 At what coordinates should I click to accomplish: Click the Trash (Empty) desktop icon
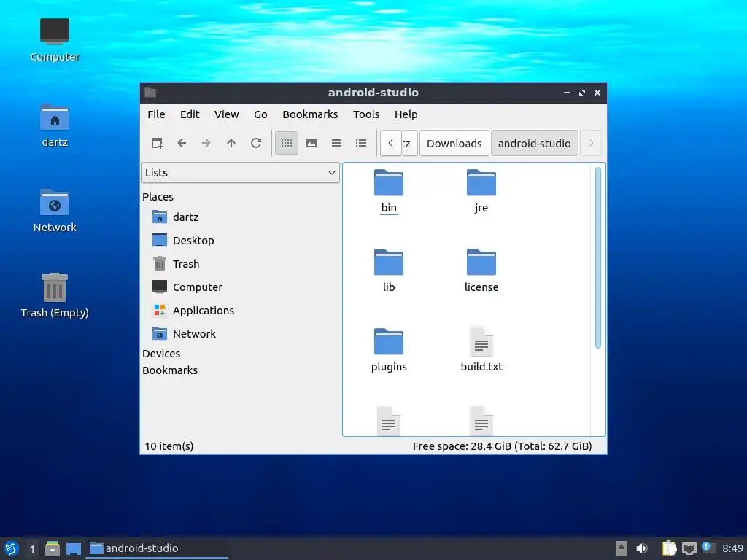point(55,295)
